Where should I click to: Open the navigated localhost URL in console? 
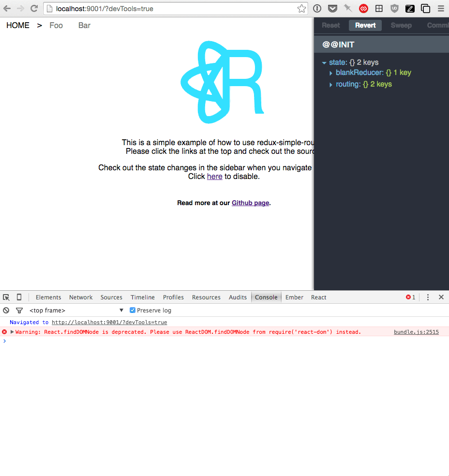tap(109, 322)
